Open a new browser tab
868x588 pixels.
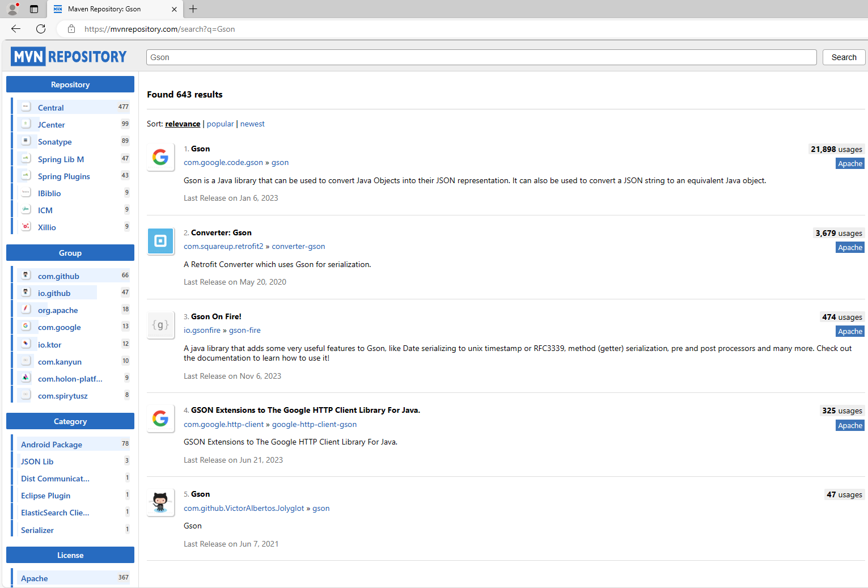tap(193, 9)
